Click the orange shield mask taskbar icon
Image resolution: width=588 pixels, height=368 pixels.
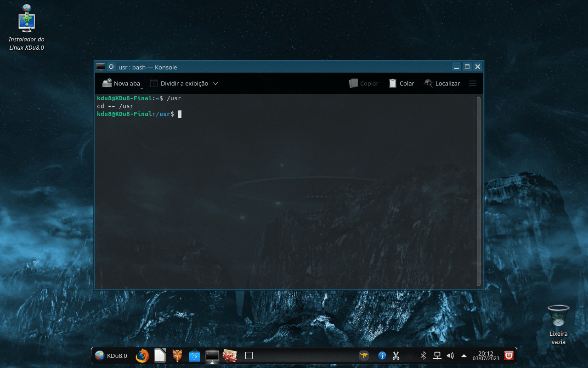(x=177, y=356)
